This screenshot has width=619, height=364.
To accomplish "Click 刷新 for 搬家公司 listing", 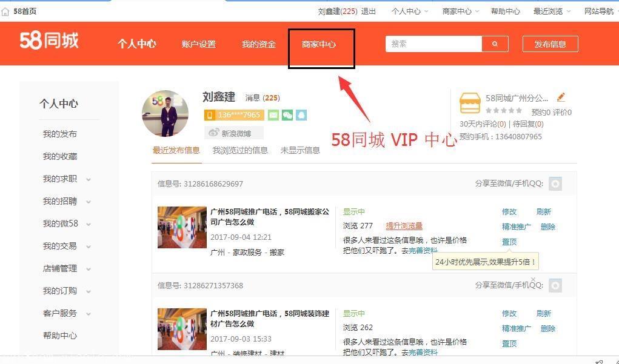I will click(544, 212).
